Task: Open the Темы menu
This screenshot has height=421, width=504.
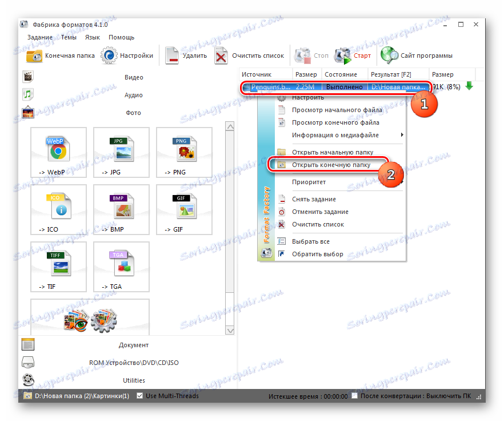Action: [69, 37]
